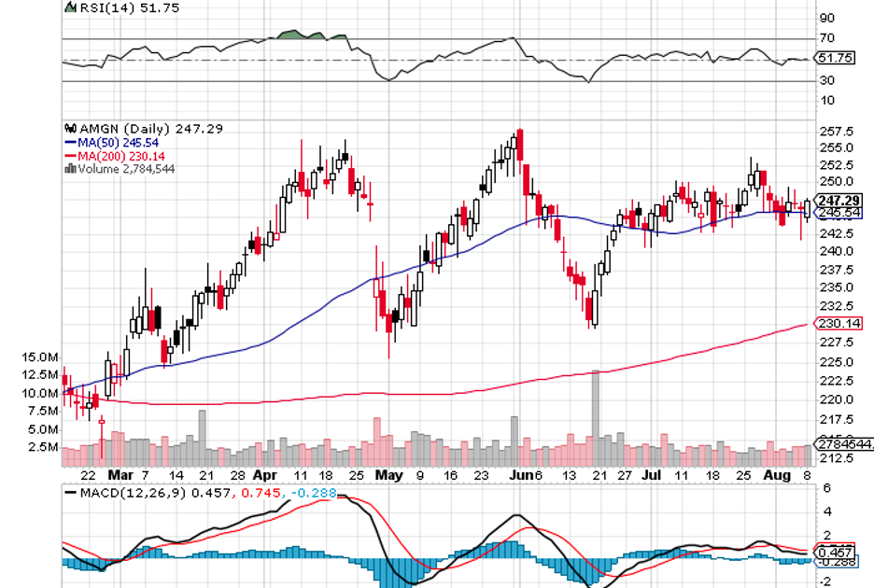
Task: Click the Volume bar legend icon
Action: click(x=68, y=169)
